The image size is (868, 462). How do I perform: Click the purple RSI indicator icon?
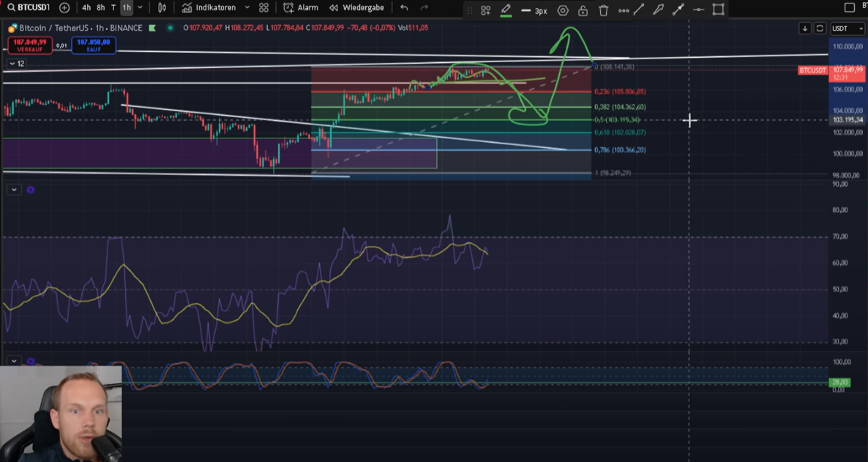click(x=31, y=190)
